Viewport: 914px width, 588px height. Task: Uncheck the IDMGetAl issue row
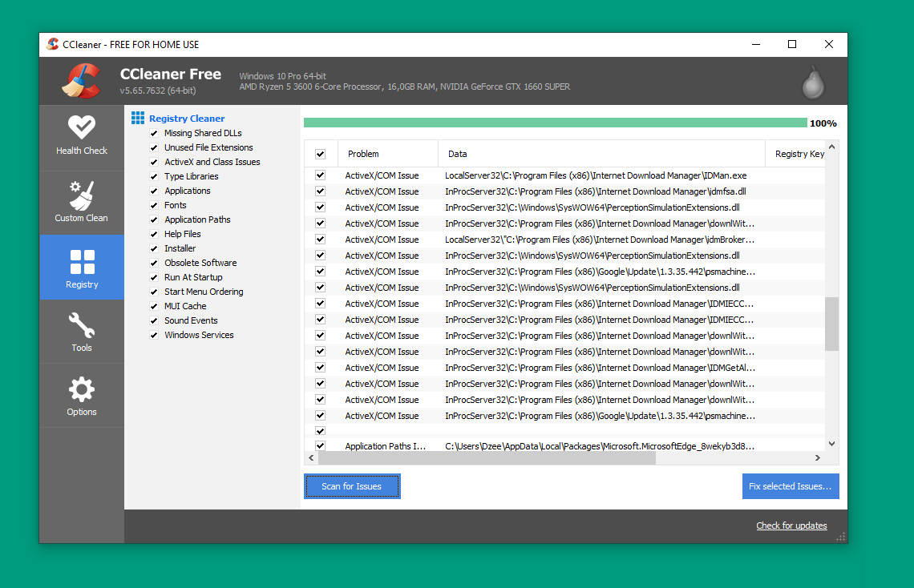(x=320, y=368)
